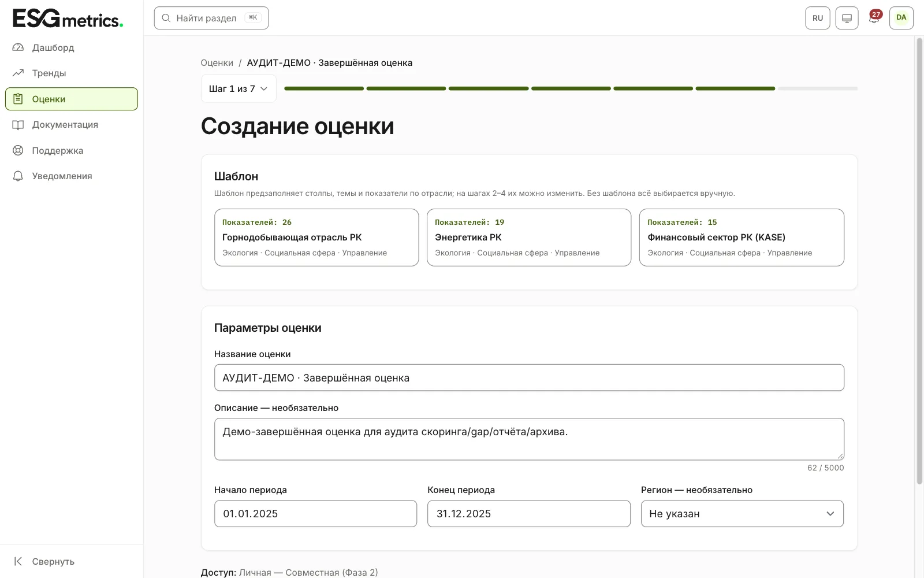Open the Тренды sidebar section
Image resolution: width=924 pixels, height=578 pixels.
[x=72, y=73]
